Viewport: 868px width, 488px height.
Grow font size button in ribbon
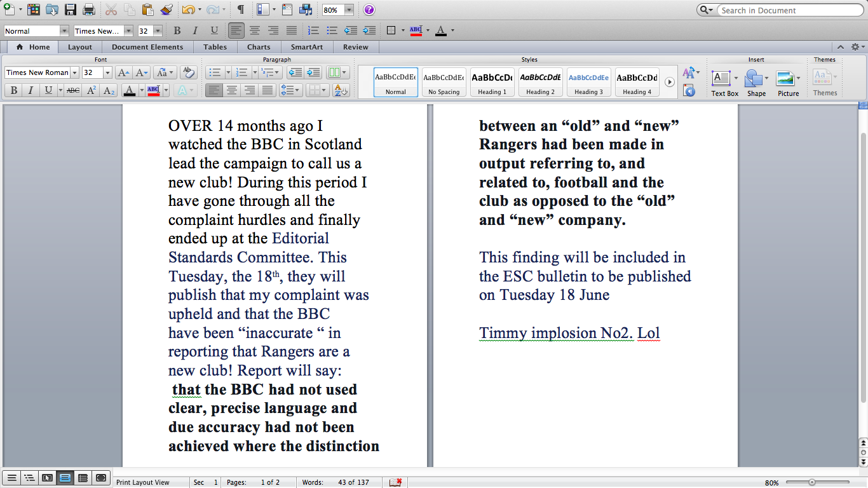[123, 72]
